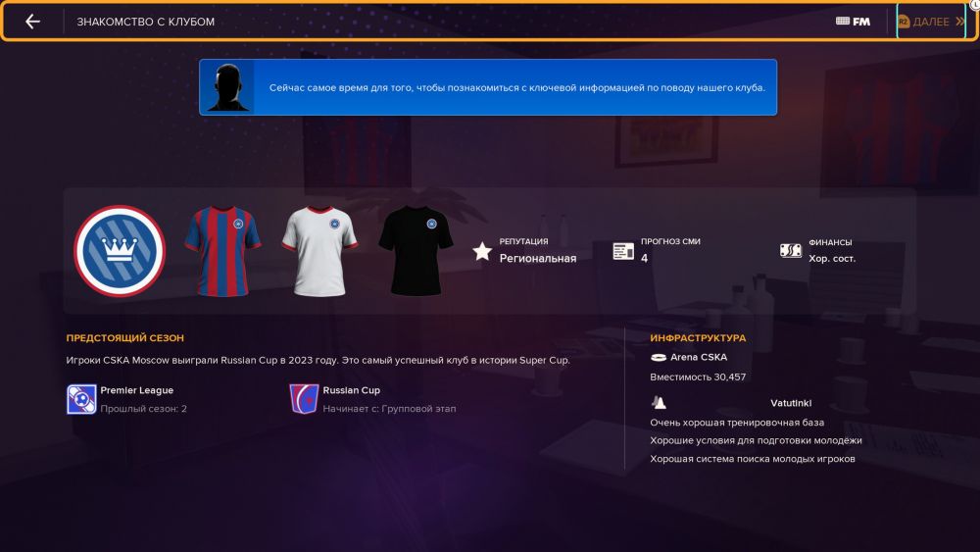
Task: Click the manager silhouette avatar
Action: (x=227, y=87)
